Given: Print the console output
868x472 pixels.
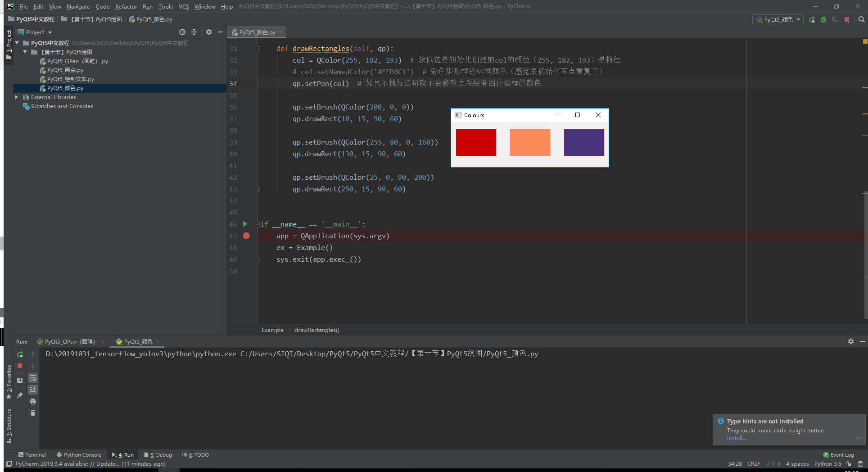Looking at the screenshot, I should (x=33, y=401).
